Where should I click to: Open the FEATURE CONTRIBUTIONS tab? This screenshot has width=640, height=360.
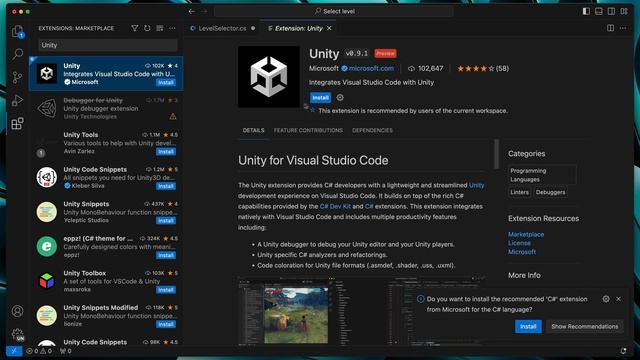coord(308,131)
